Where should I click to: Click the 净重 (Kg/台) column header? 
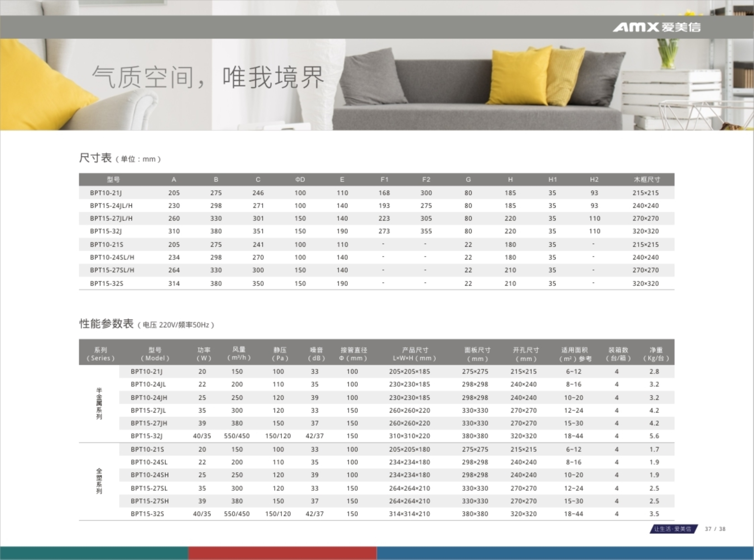click(x=656, y=354)
